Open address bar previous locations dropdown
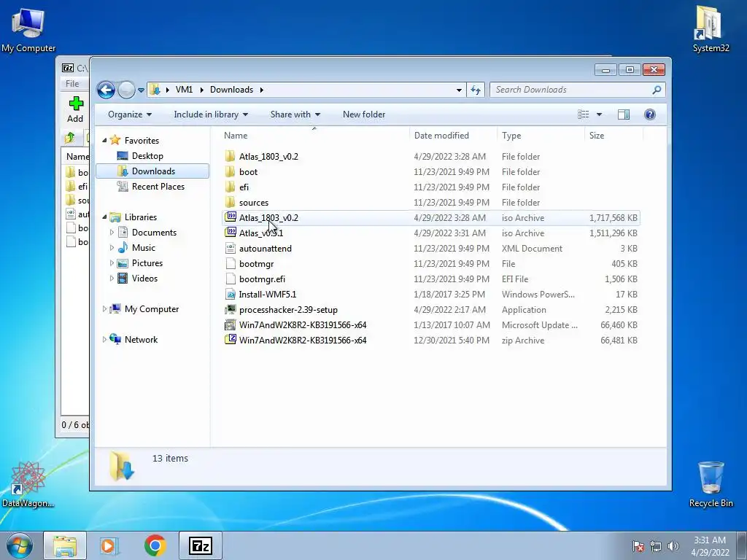This screenshot has width=747, height=560. point(459,90)
